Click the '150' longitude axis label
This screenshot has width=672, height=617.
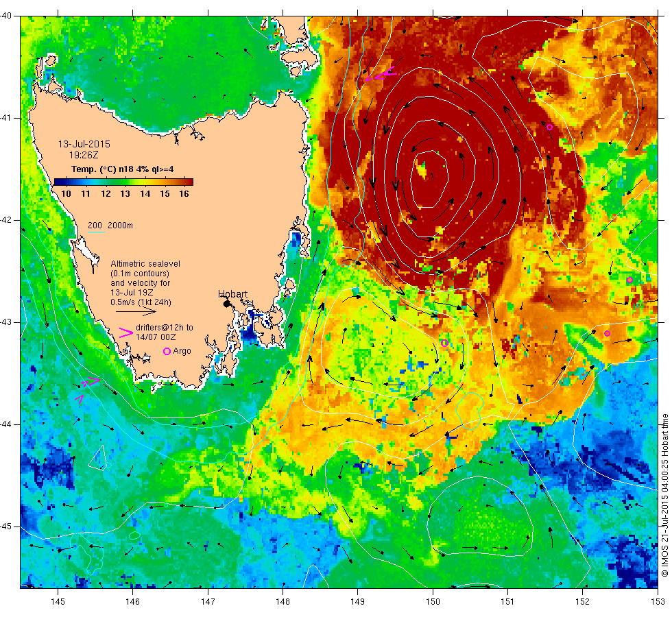(433, 602)
